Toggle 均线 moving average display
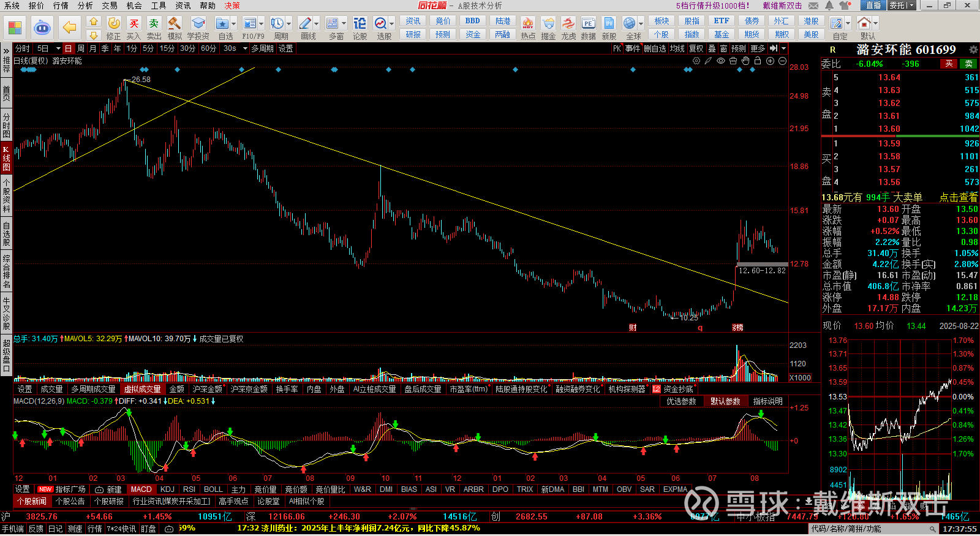 677,48
